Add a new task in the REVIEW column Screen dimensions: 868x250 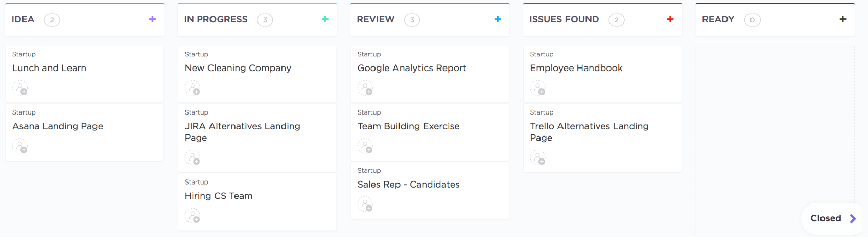tap(498, 19)
